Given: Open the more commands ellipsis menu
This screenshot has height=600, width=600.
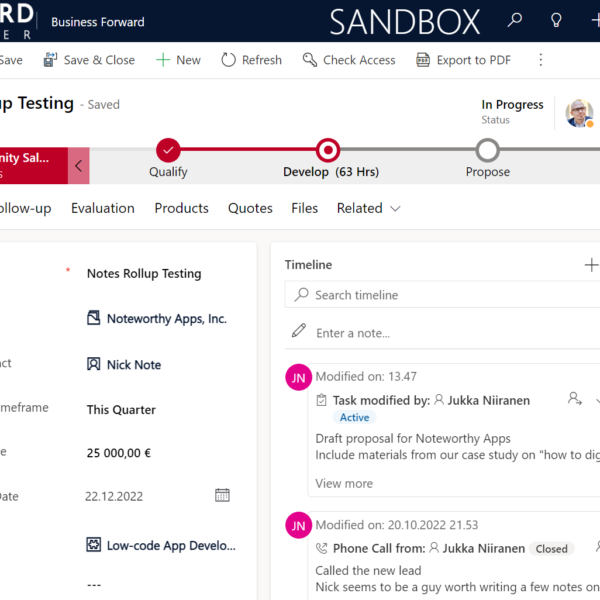Looking at the screenshot, I should [541, 60].
